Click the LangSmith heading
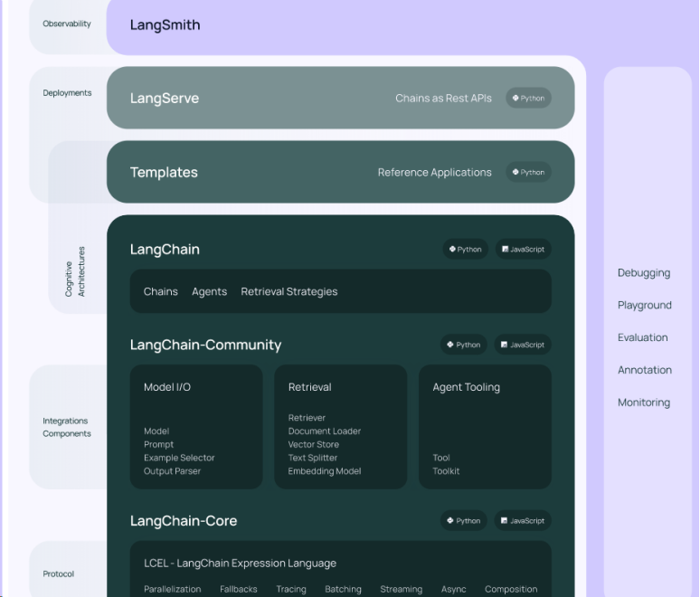Image resolution: width=700 pixels, height=597 pixels. pyautogui.click(x=165, y=25)
